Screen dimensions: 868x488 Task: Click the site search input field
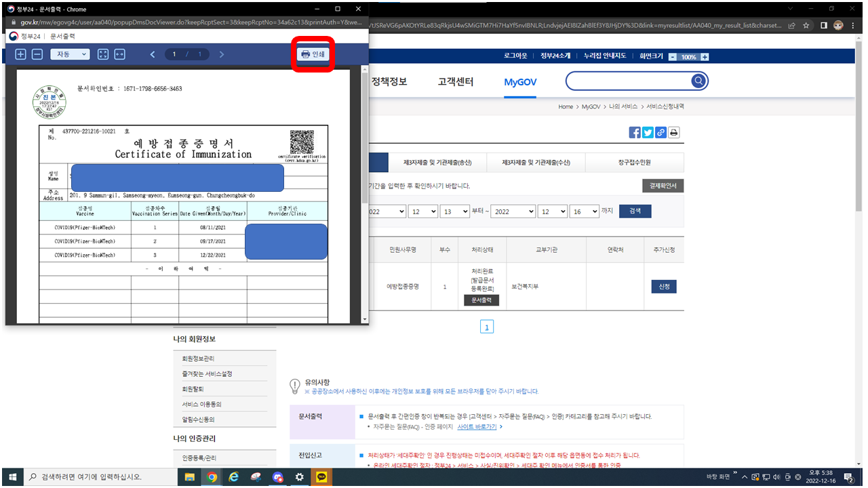(x=629, y=81)
